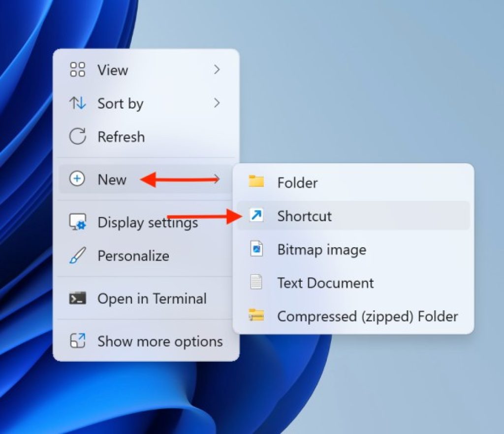Expand the View submenu chevron
This screenshot has width=504, height=434.
point(217,70)
